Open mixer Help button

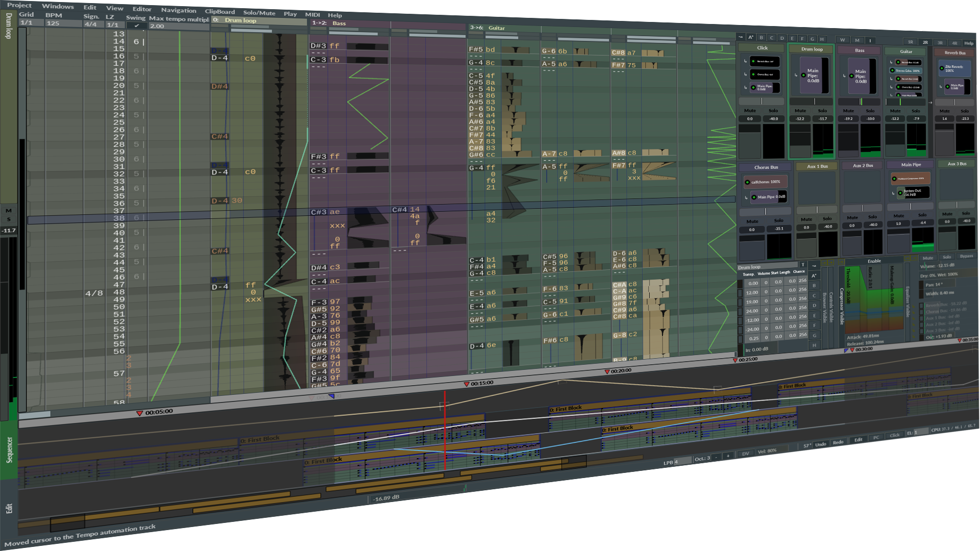tap(969, 43)
